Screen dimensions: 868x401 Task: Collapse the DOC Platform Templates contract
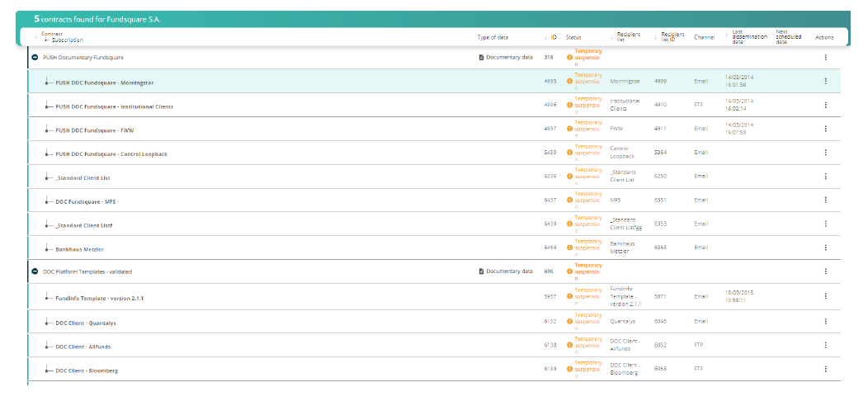pos(35,271)
